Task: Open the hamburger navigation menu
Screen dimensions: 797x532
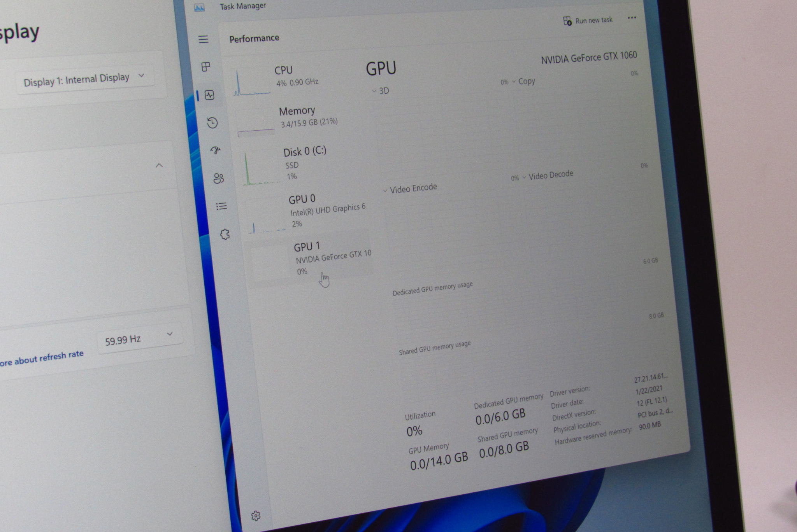Action: coord(203,39)
